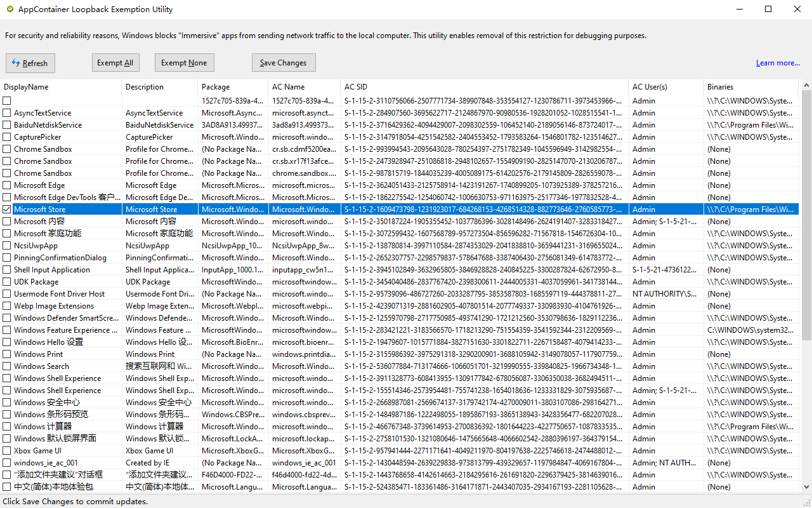Click Xbox Game UI description cell

click(149, 450)
